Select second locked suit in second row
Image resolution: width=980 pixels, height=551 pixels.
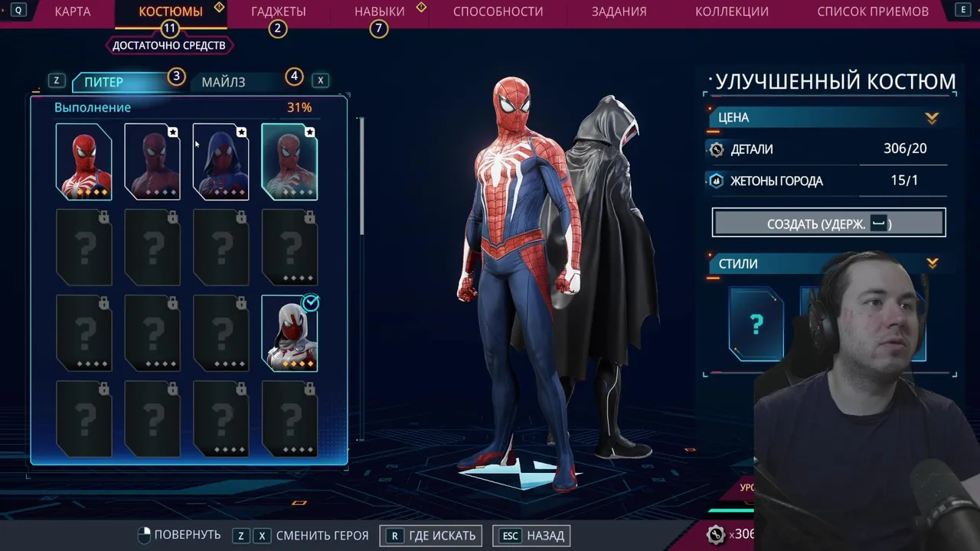click(152, 247)
